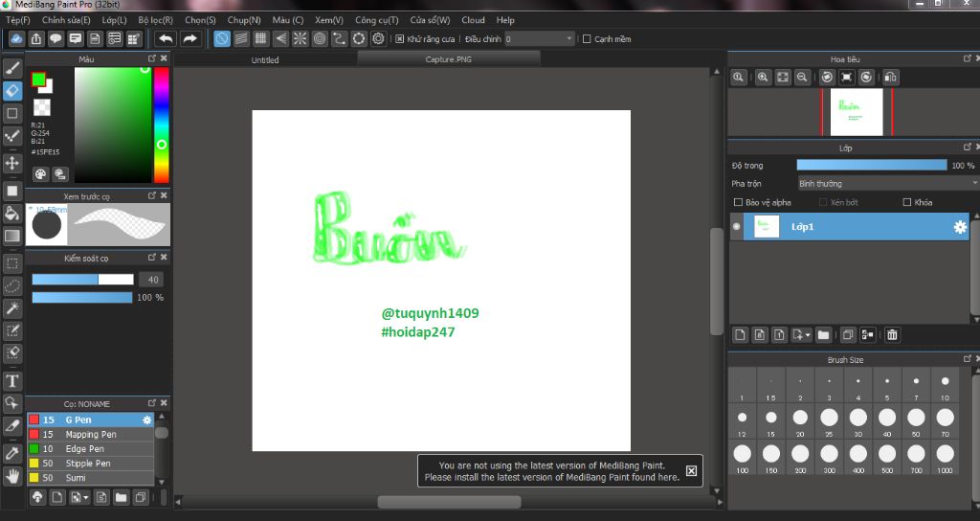Open the Điều chỉnh dropdown
The height and width of the screenshot is (521, 980).
point(540,38)
